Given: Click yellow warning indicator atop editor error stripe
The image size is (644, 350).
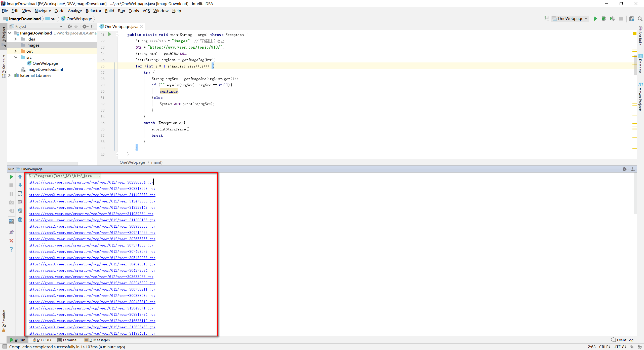Looking at the screenshot, I should tap(635, 33).
